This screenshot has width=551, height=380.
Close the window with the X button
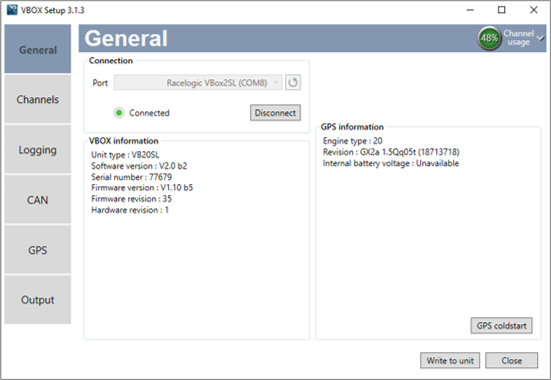[533, 10]
